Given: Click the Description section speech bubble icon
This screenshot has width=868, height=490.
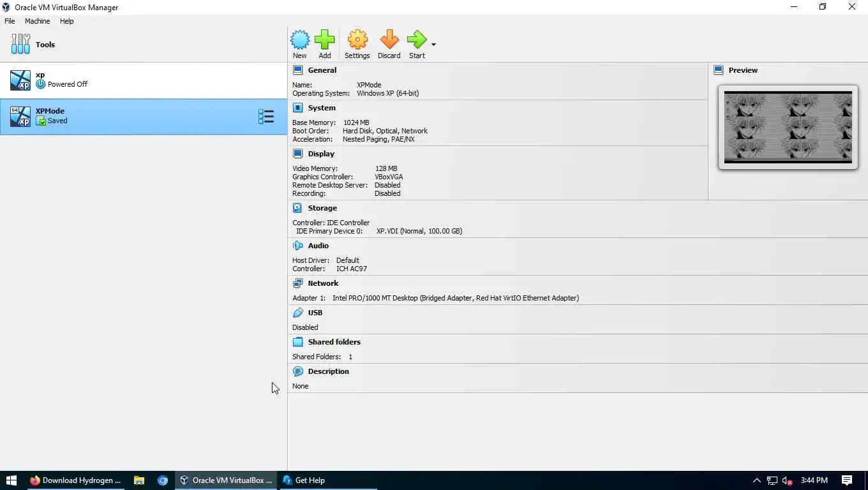Looking at the screenshot, I should pos(298,371).
